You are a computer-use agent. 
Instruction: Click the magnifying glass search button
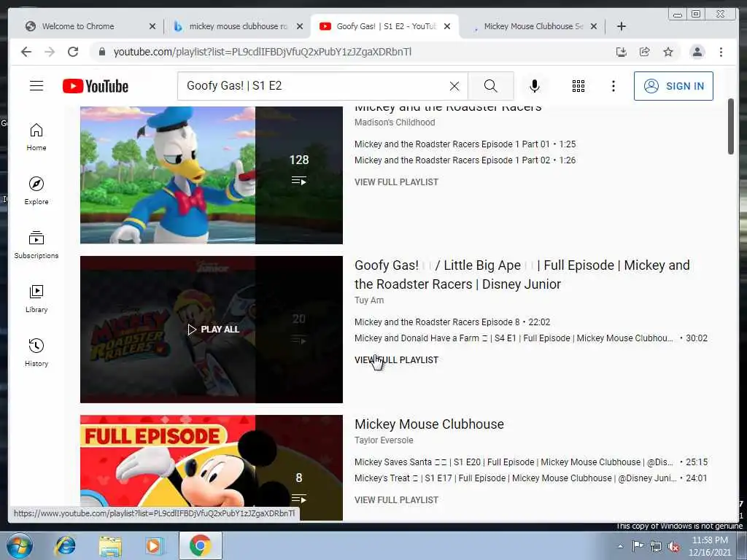491,86
